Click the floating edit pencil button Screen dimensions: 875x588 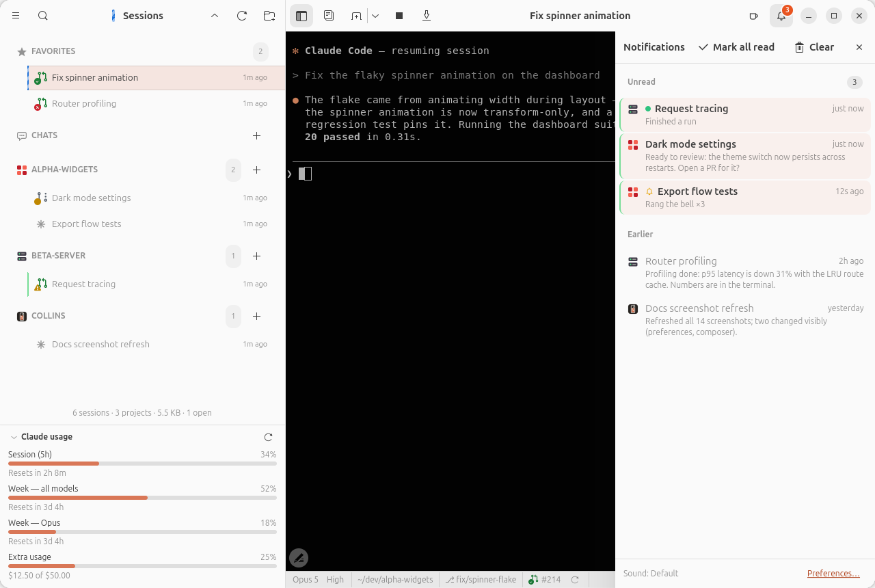(x=299, y=558)
